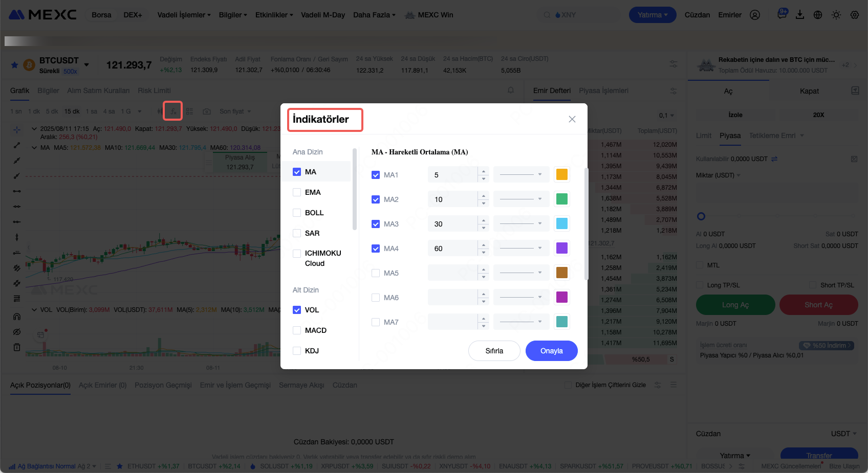Close the İndikatörler dialog
The image size is (868, 473).
tap(572, 119)
